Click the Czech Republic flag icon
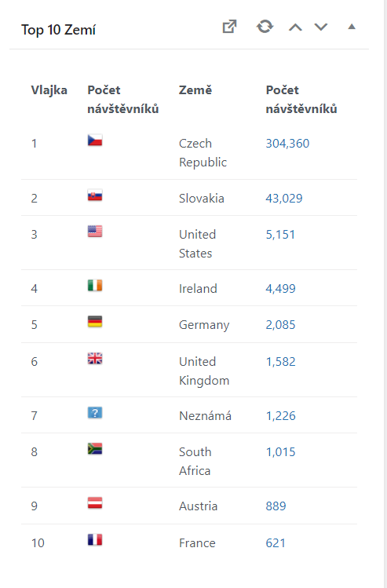The width and height of the screenshot is (387, 588). 95,141
